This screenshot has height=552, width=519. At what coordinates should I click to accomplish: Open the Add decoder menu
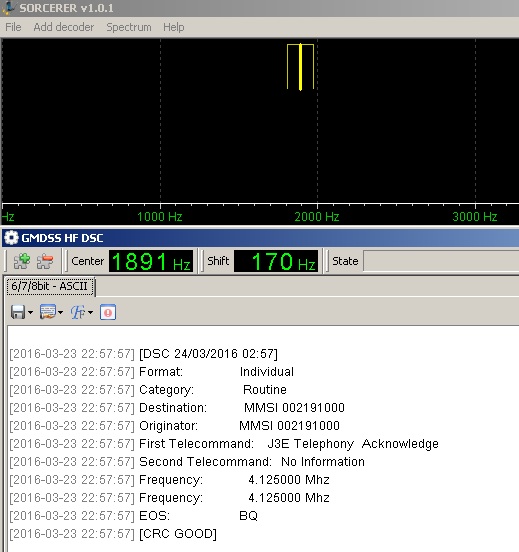(64, 27)
